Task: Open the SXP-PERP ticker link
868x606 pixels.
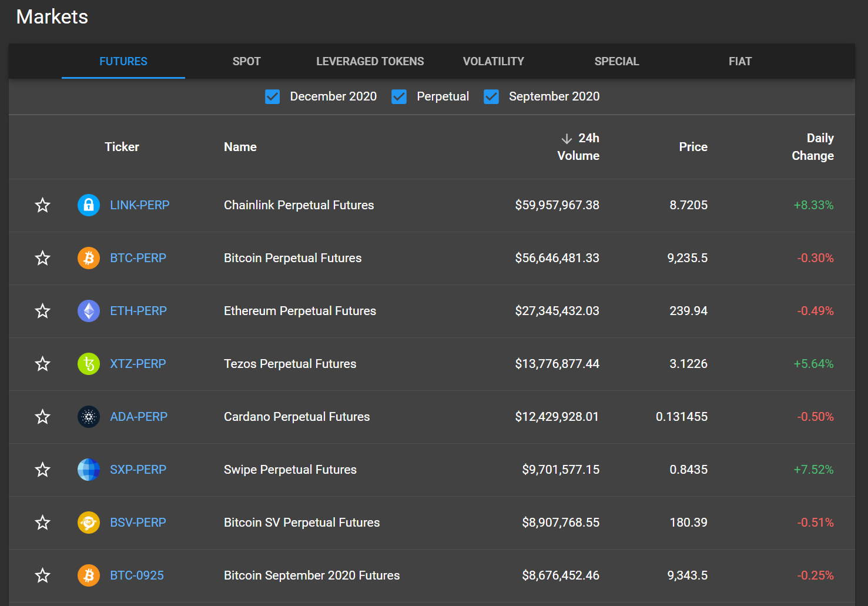Action: click(x=138, y=470)
